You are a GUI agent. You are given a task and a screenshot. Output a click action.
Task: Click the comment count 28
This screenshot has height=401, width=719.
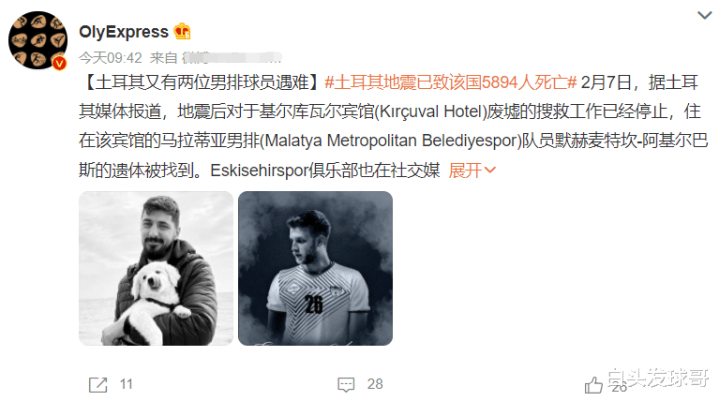pos(375,384)
